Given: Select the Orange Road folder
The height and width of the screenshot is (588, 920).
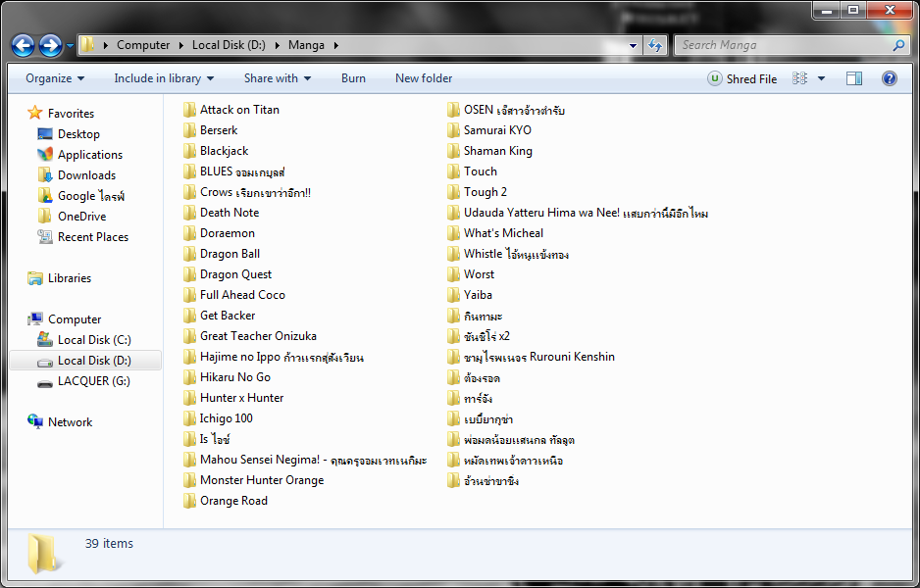Looking at the screenshot, I should [x=226, y=500].
